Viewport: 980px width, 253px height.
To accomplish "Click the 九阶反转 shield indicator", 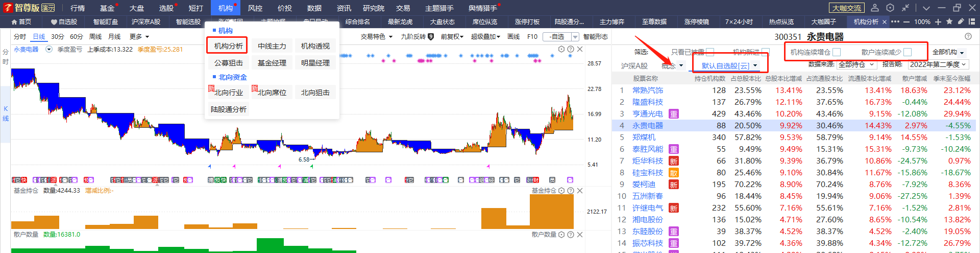I will pos(431,36).
